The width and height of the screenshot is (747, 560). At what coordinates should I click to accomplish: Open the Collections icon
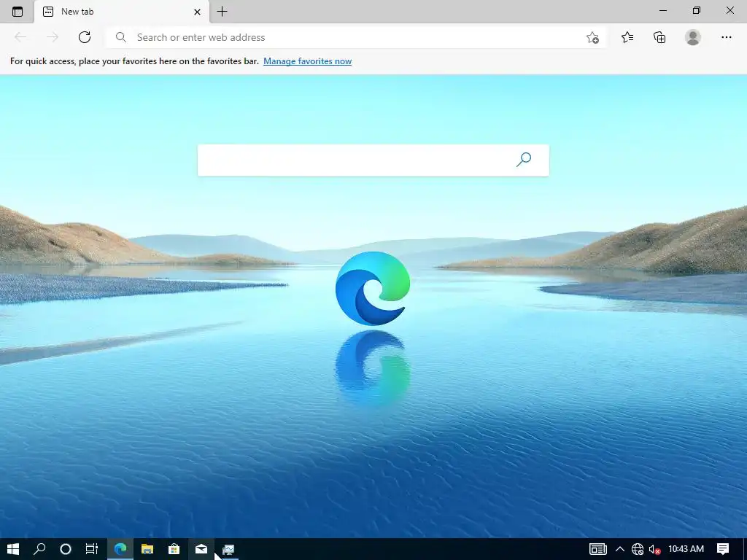(659, 37)
